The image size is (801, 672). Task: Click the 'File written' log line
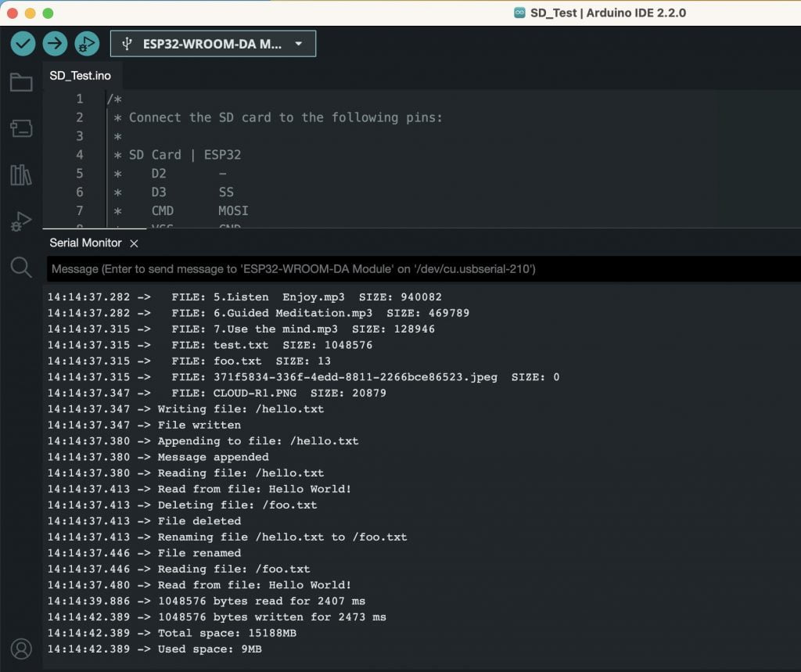point(144,425)
